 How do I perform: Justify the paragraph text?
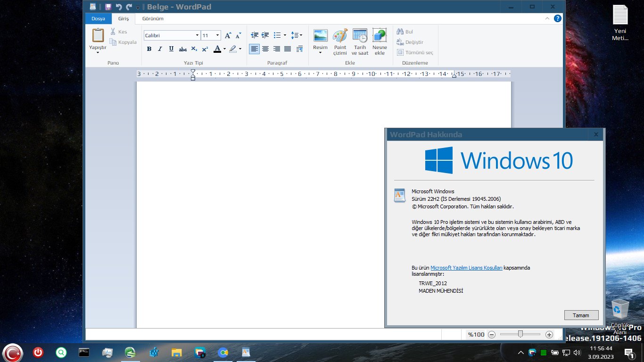tap(288, 49)
